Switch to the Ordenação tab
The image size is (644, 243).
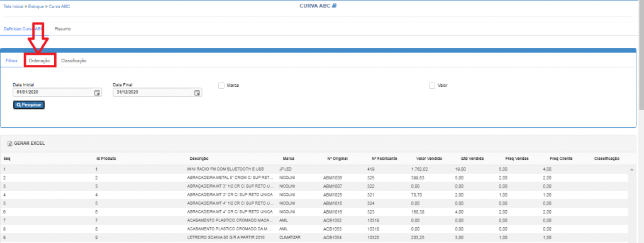tap(40, 60)
